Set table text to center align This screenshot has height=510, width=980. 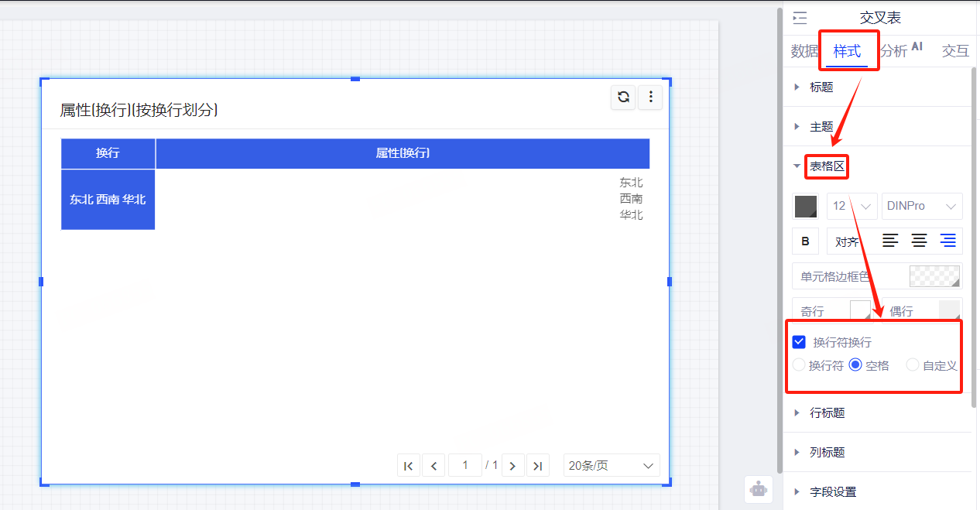919,241
